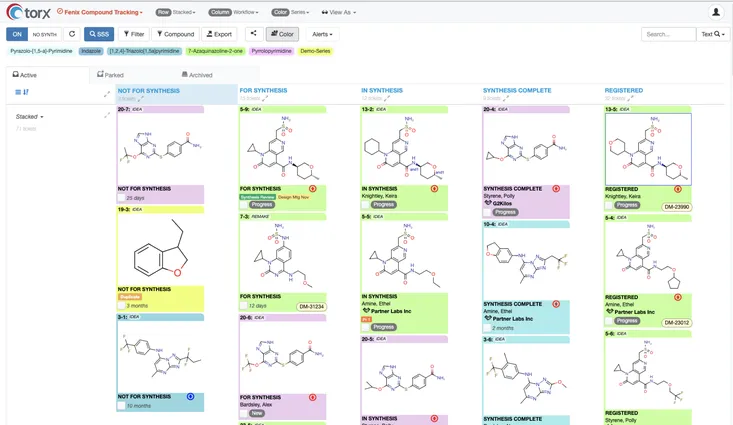Click the SSS substructure search button
The image size is (733, 425).
tap(99, 34)
